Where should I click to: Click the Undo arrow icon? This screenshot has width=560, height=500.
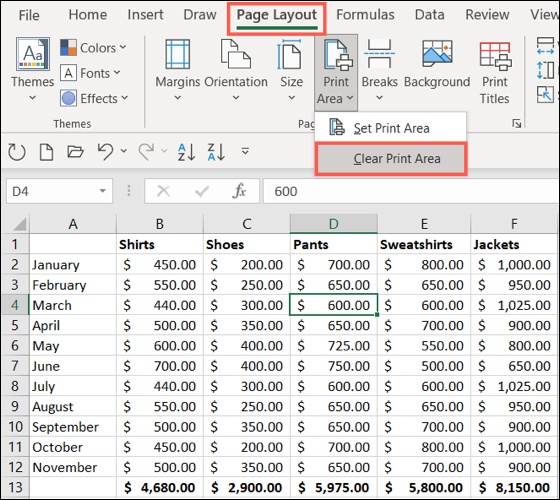[105, 151]
